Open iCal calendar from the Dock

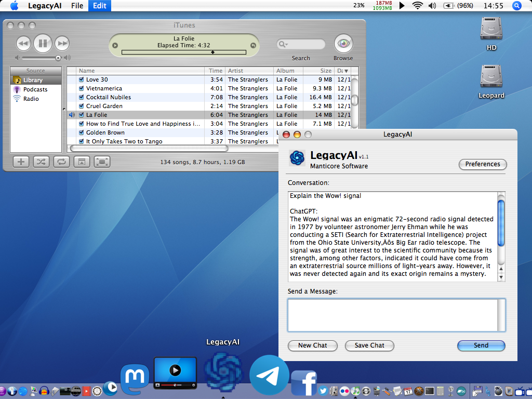408,391
